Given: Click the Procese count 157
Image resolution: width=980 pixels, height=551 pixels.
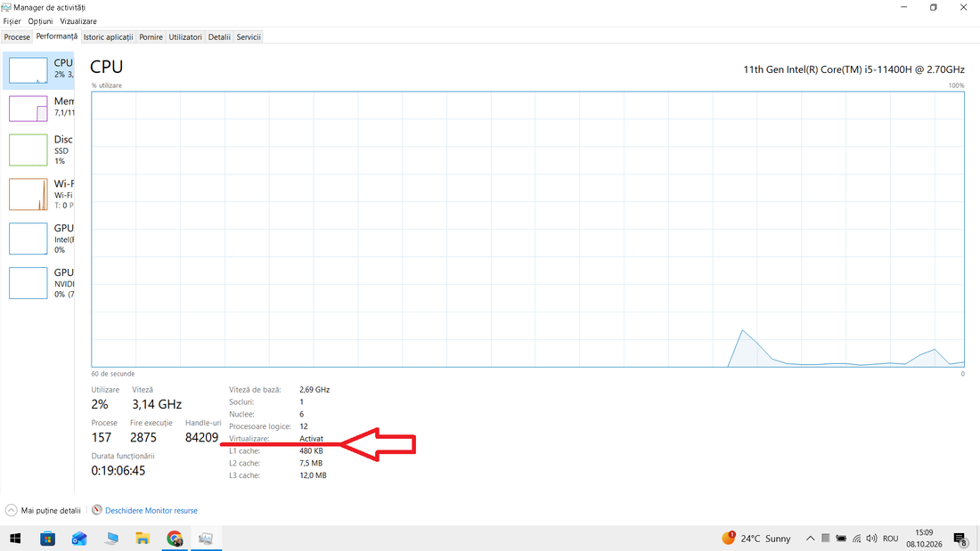Looking at the screenshot, I should [x=102, y=437].
